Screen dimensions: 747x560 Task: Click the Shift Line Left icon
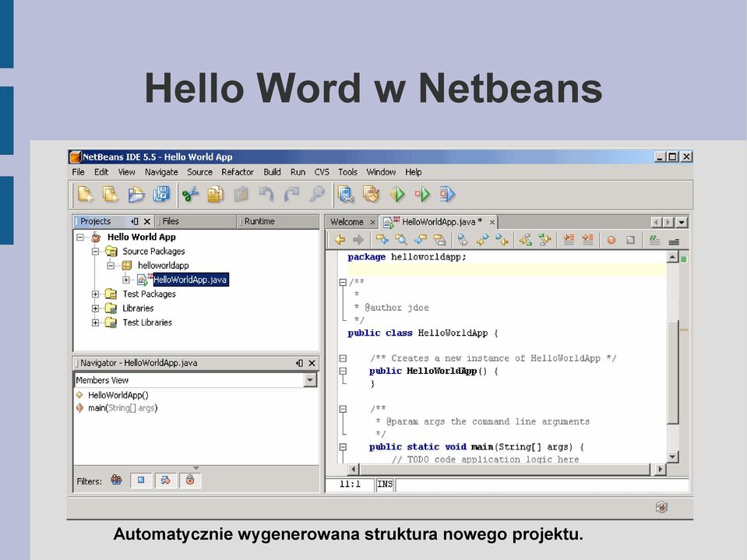pyautogui.click(x=569, y=240)
